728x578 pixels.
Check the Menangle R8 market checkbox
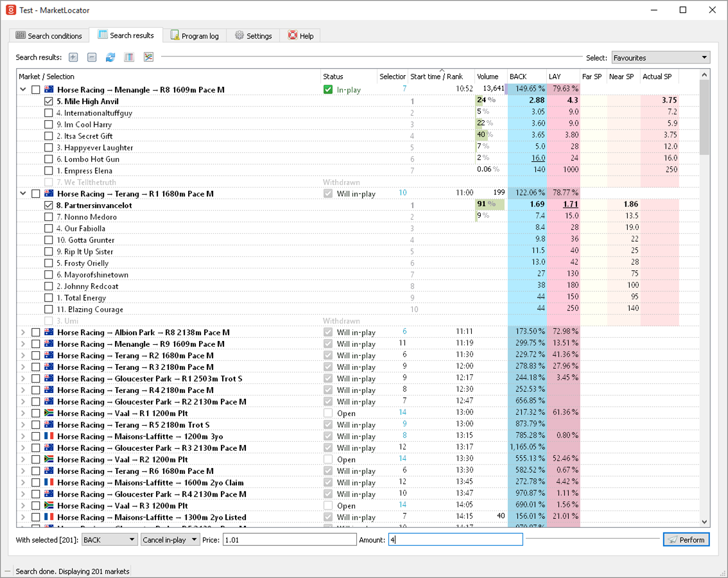(x=36, y=90)
